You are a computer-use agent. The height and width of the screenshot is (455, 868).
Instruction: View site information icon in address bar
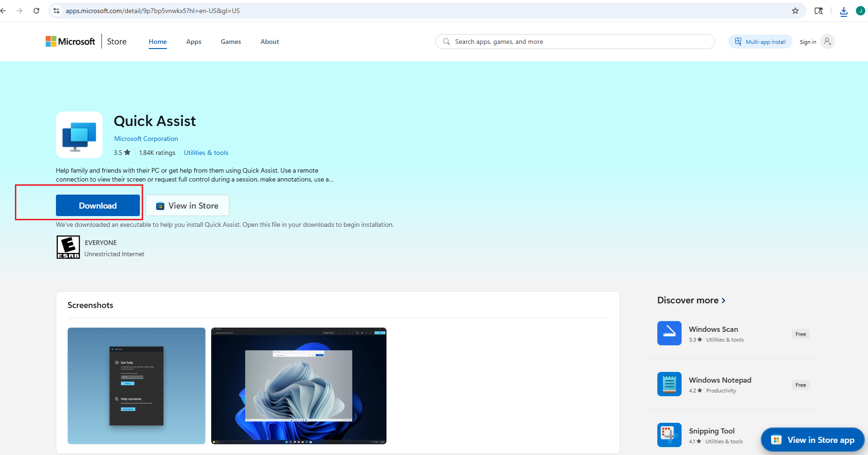[x=56, y=11]
